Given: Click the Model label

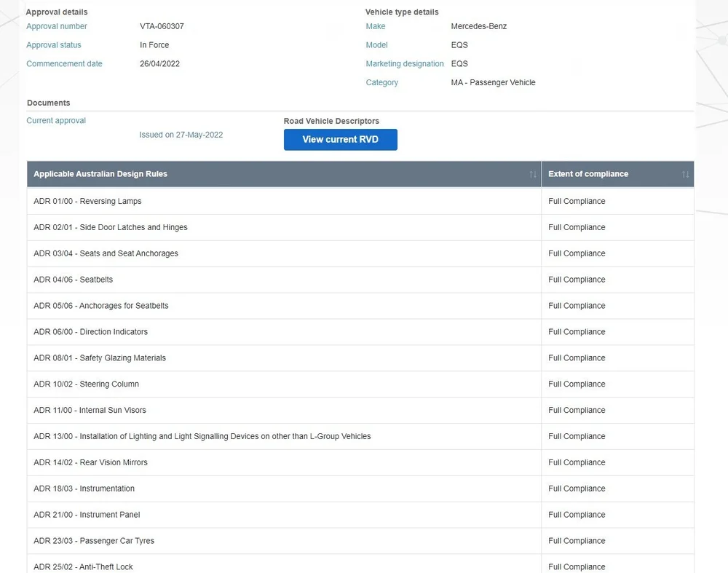Looking at the screenshot, I should (376, 45).
